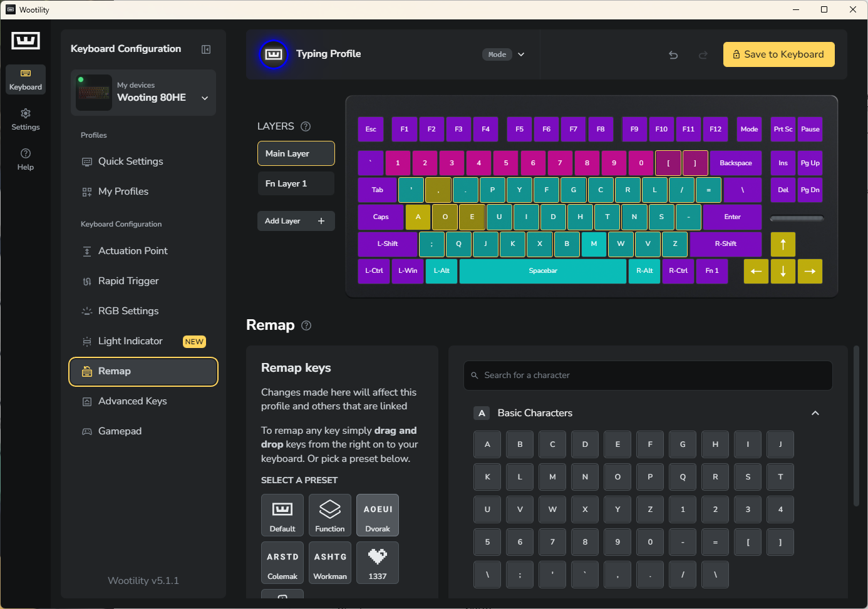This screenshot has height=609, width=868.
Task: Select the Pg Up key on keyboard layout
Action: coord(810,163)
